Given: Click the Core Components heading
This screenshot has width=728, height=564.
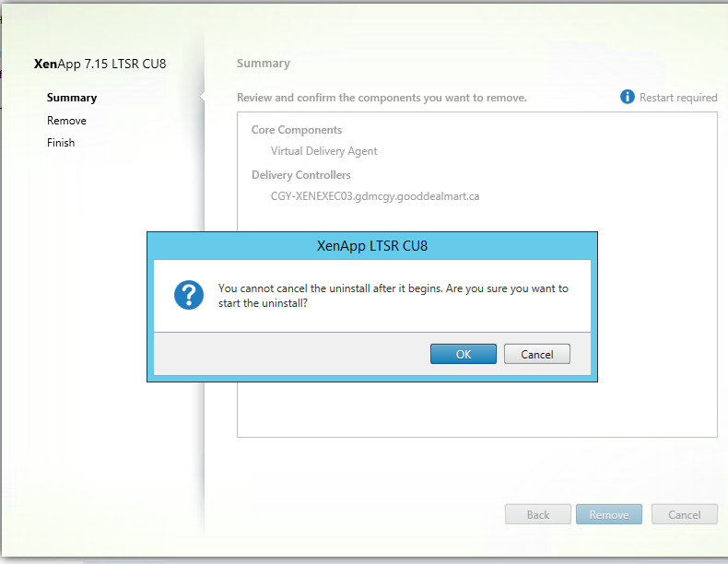Looking at the screenshot, I should 296,130.
